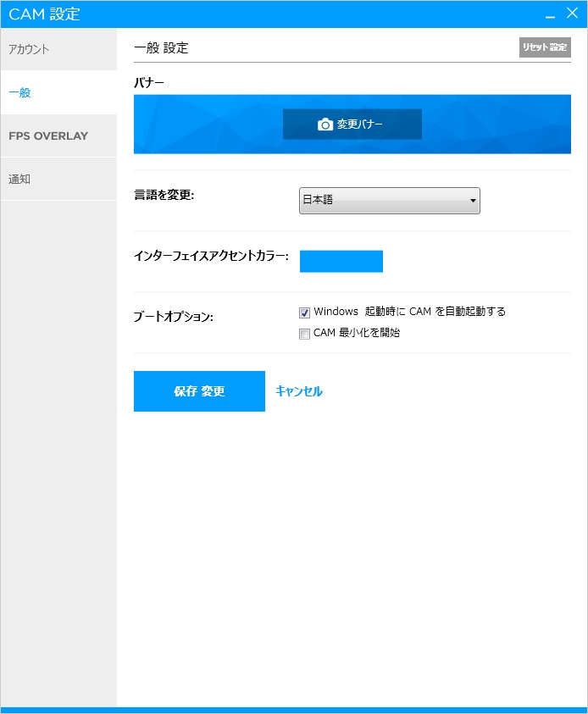Screen dimensions: 588x714
Task: Switch to the FPS OVERLAY tab
Action: pyautogui.click(x=58, y=136)
